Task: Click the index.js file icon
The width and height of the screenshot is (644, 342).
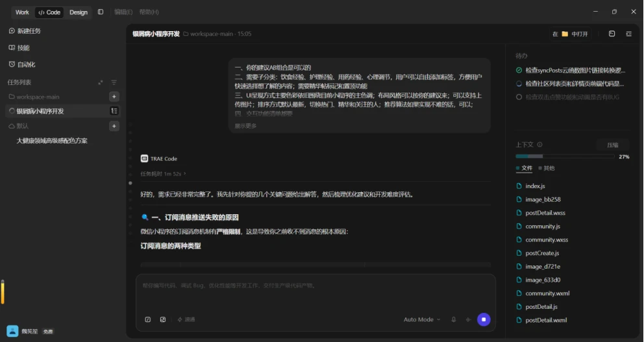Action: 519,186
